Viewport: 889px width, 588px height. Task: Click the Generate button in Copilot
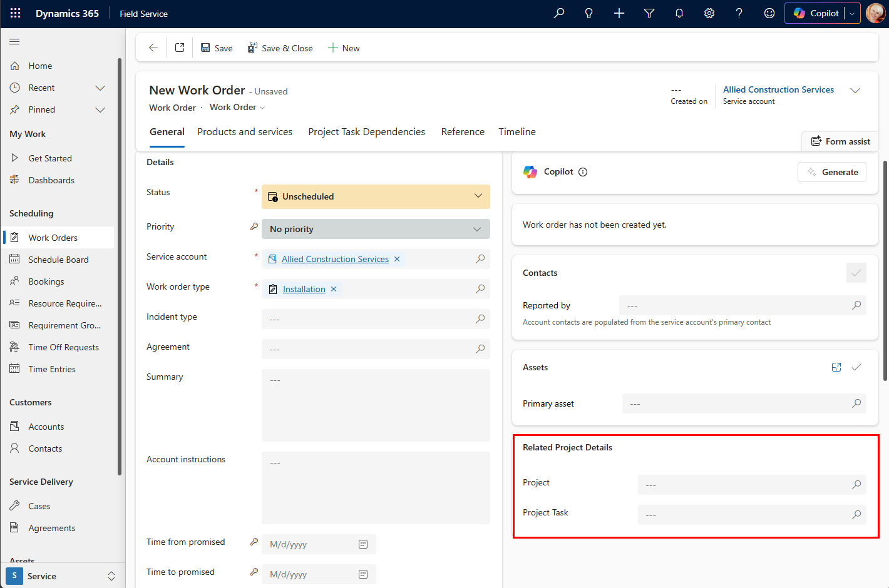832,172
